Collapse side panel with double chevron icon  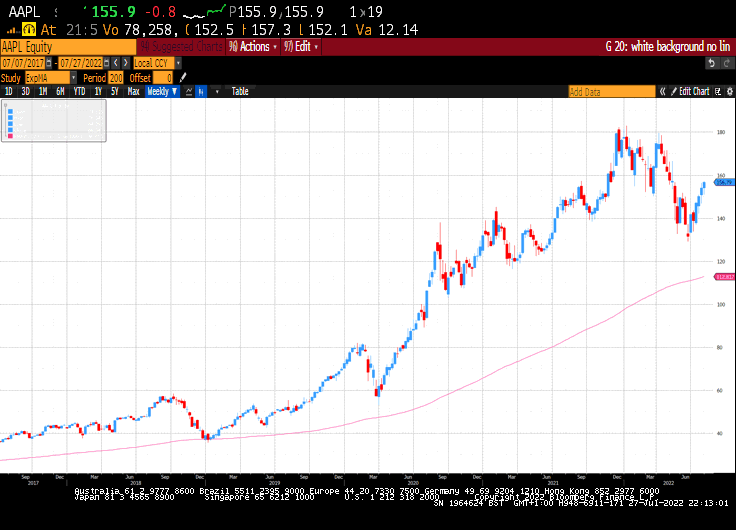662,92
